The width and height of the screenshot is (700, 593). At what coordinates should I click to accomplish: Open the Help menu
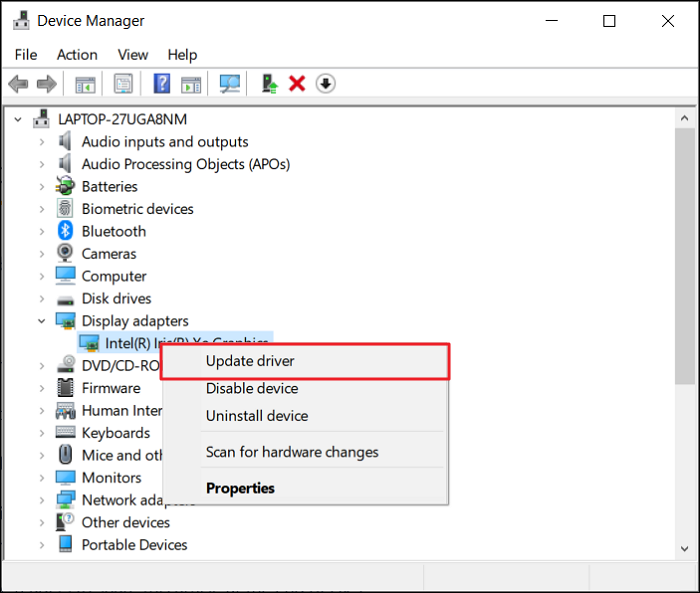[182, 54]
